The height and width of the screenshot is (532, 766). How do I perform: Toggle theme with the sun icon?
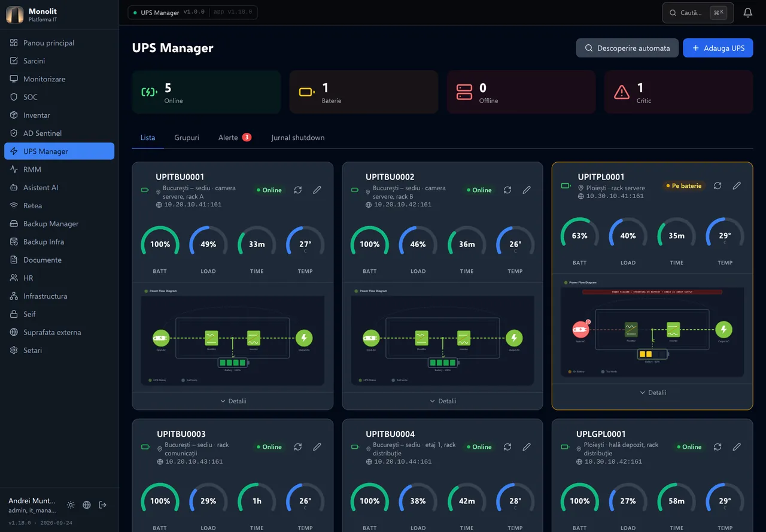coord(71,505)
